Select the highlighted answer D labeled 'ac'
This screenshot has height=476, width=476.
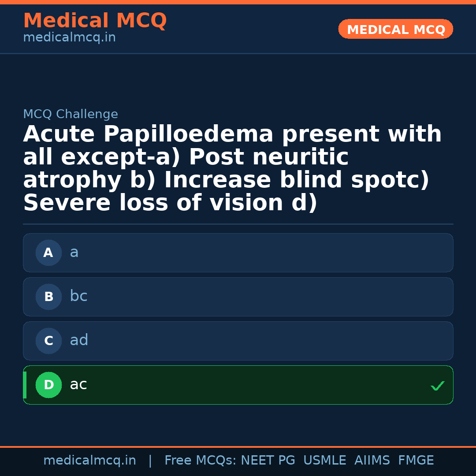click(238, 385)
